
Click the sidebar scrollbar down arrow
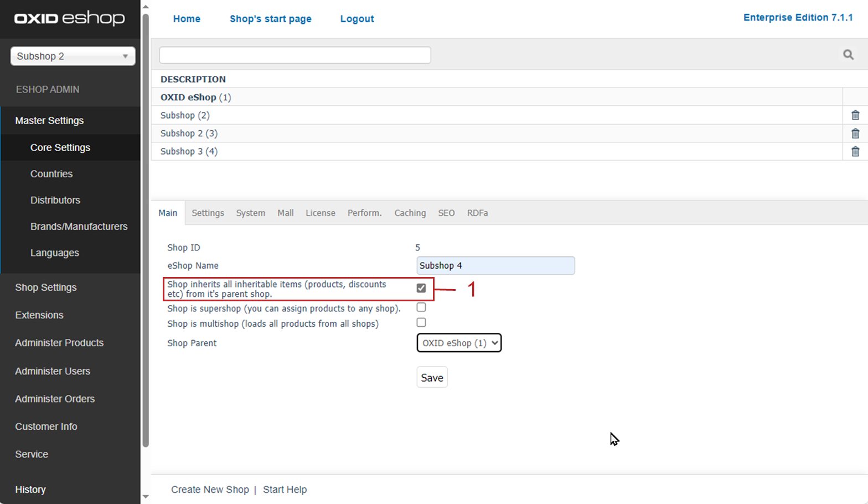[146, 497]
